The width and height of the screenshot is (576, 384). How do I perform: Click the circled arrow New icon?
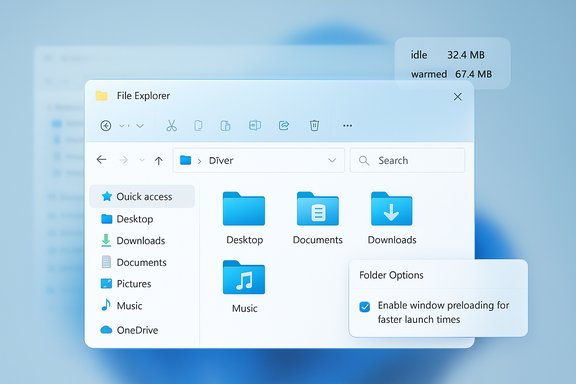click(x=106, y=126)
